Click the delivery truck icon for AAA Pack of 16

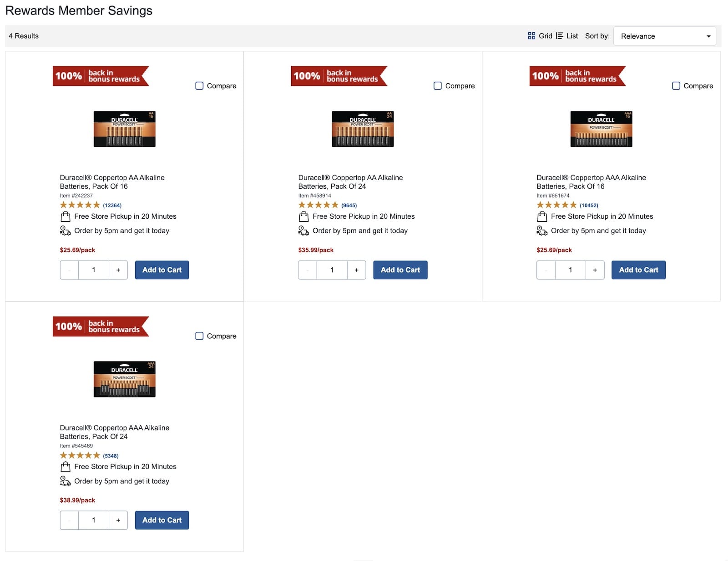542,231
